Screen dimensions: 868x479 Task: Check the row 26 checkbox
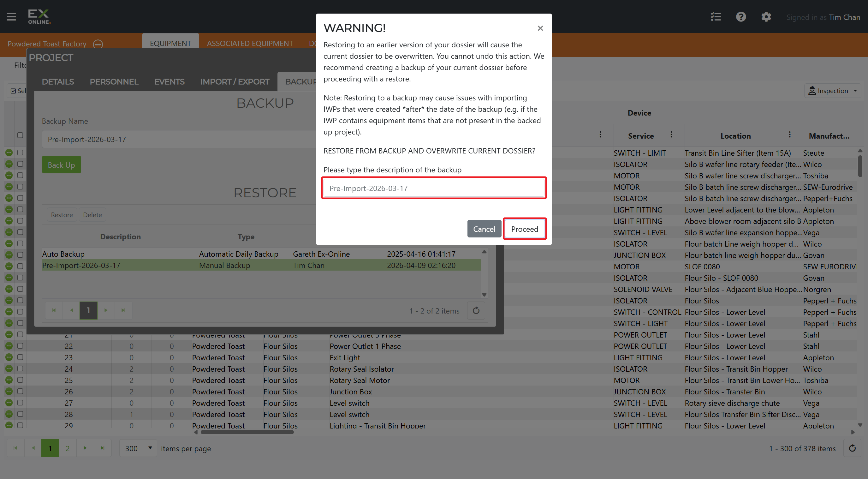click(x=20, y=391)
